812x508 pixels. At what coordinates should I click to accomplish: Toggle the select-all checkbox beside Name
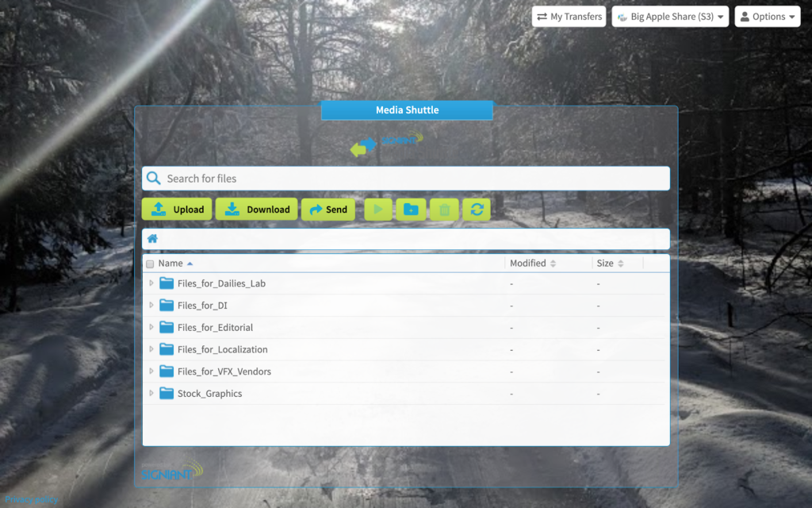(150, 264)
